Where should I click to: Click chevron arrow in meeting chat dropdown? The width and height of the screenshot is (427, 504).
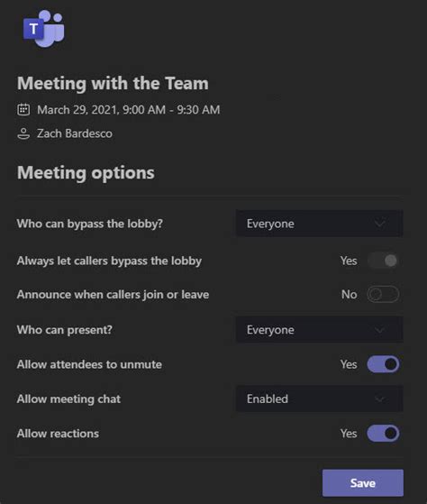[380, 399]
